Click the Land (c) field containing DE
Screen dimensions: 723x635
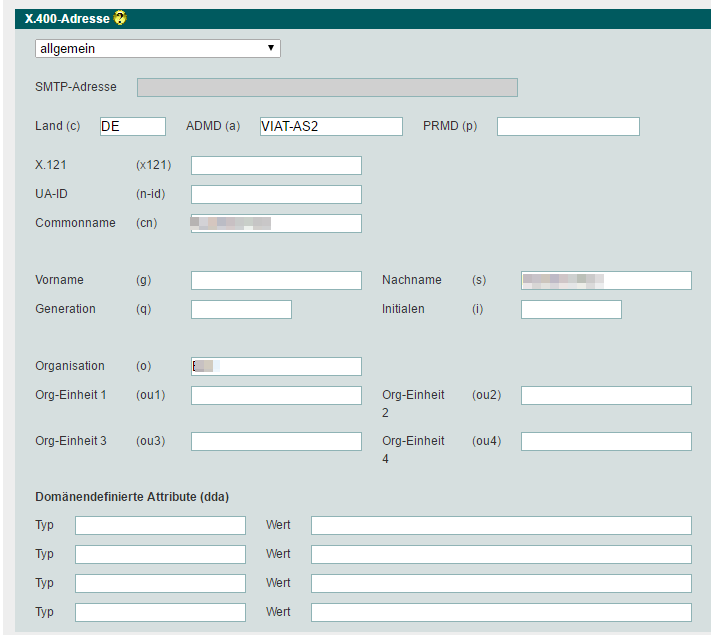click(x=132, y=126)
